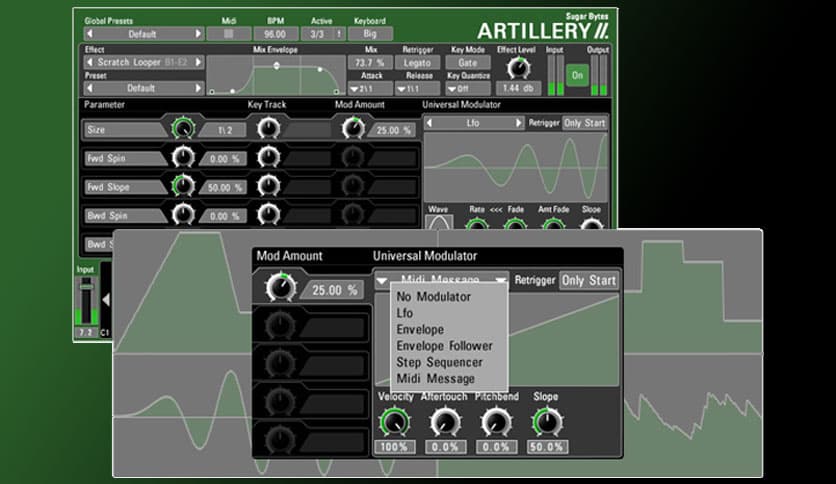Image resolution: width=836 pixels, height=484 pixels.
Task: Click the Fwd Slope 50.00 % value
Action: coord(224,188)
